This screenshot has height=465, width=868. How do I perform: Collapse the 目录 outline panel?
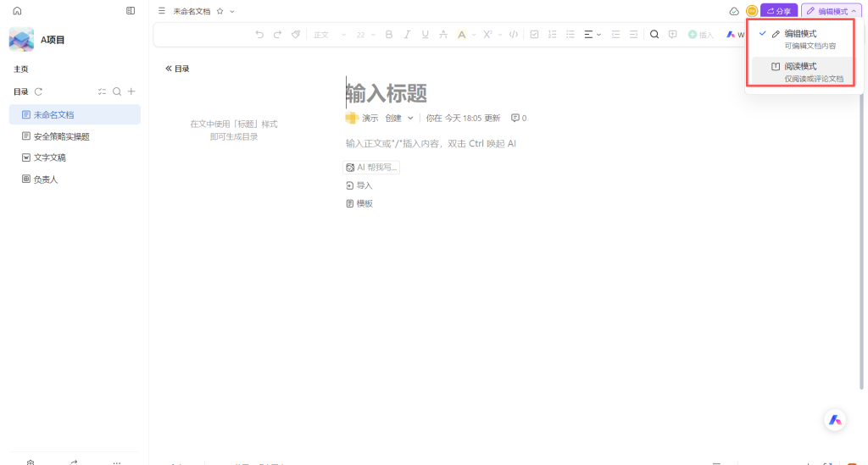pyautogui.click(x=177, y=69)
